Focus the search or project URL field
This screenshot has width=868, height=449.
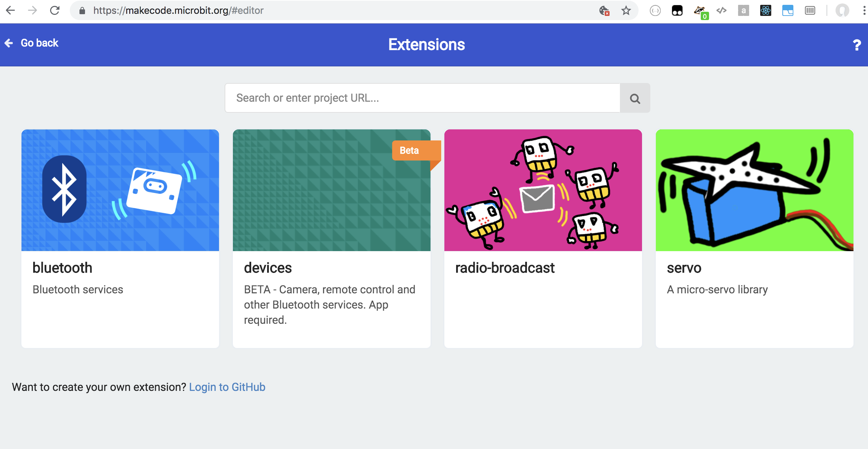pos(422,98)
